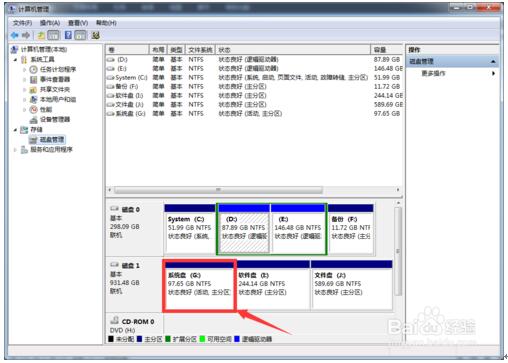This screenshot has width=508, height=363.
Task: Sort by the 类型 column header
Action: point(176,50)
